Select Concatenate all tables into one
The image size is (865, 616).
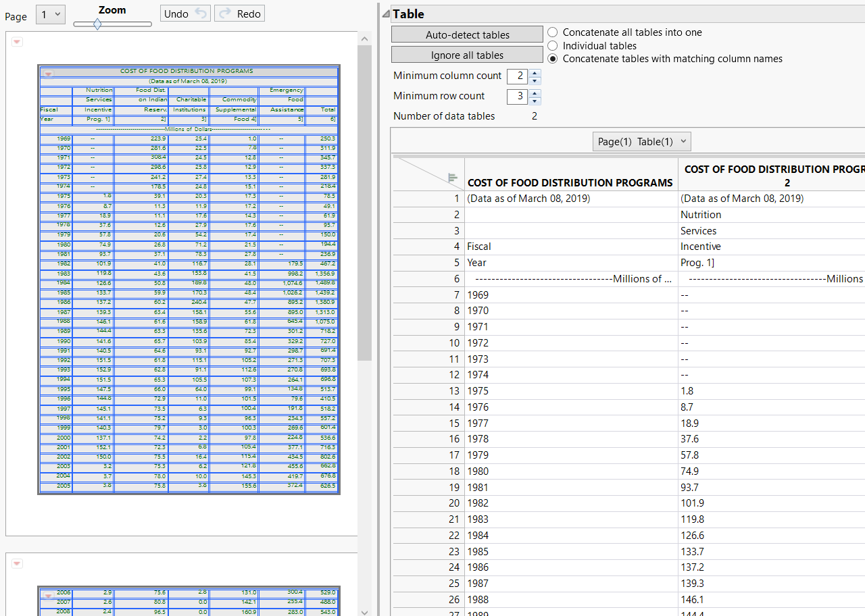553,32
